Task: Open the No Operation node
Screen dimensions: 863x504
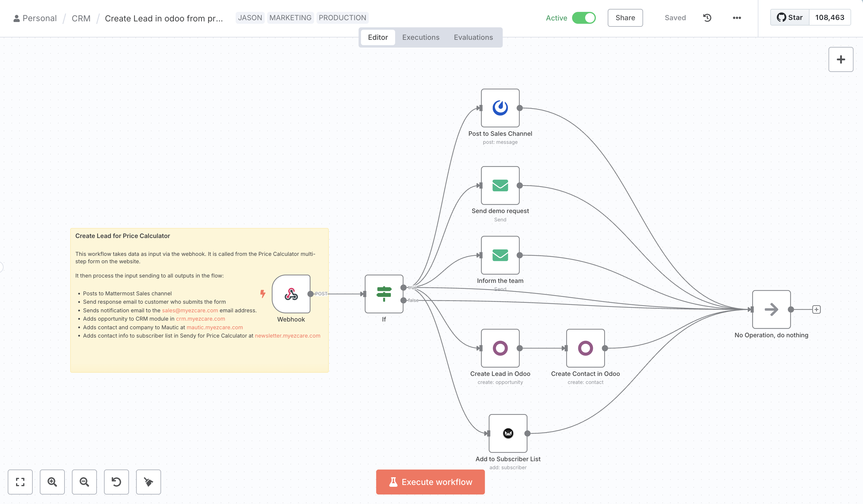Action: click(771, 309)
